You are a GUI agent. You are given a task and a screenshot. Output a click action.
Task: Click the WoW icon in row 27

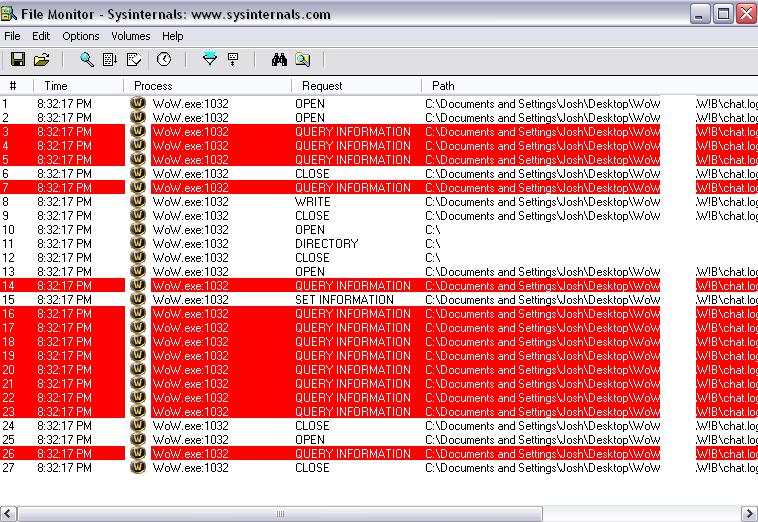pos(138,467)
